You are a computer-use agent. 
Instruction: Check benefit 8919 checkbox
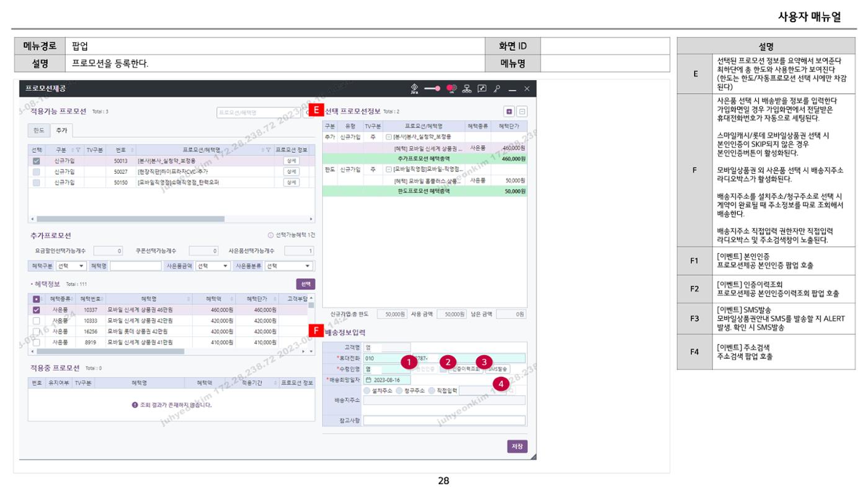click(x=36, y=342)
